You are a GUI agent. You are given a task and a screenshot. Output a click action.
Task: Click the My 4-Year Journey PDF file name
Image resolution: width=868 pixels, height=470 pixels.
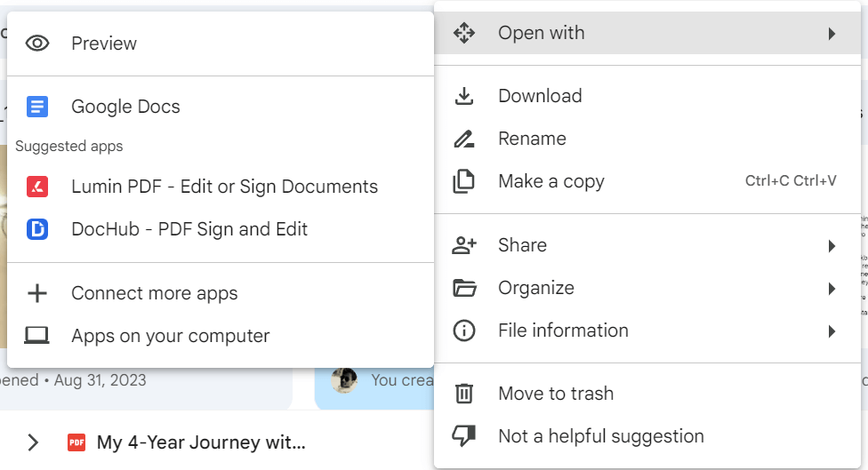tap(201, 442)
